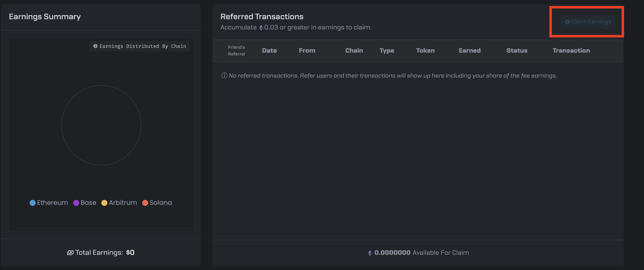Viewport: 644px width, 270px height.
Task: Sort by the Date column header
Action: pyautogui.click(x=269, y=51)
